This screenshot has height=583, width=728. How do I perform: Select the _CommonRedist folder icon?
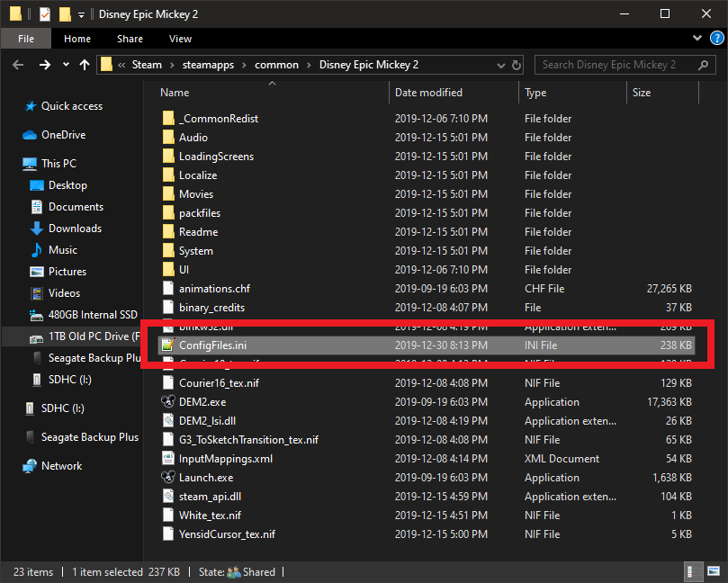[x=168, y=119]
